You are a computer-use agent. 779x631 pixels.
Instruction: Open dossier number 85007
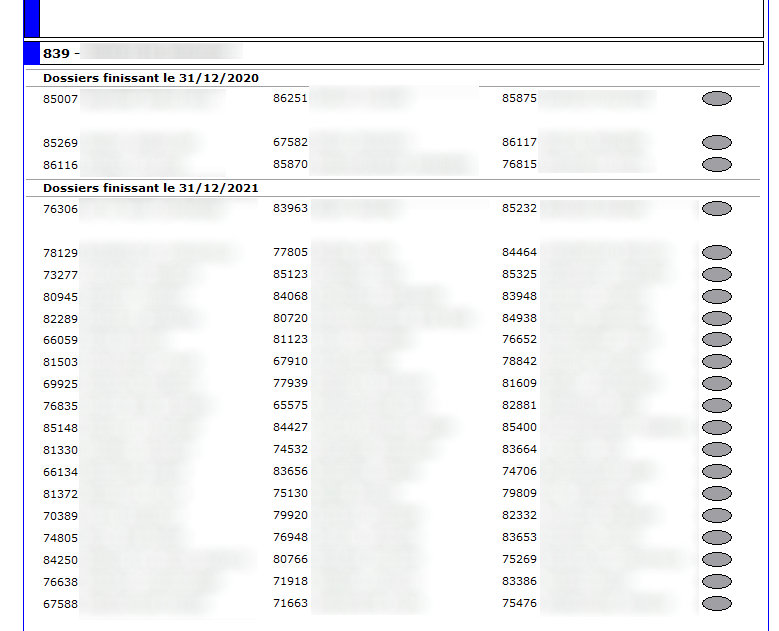point(60,99)
